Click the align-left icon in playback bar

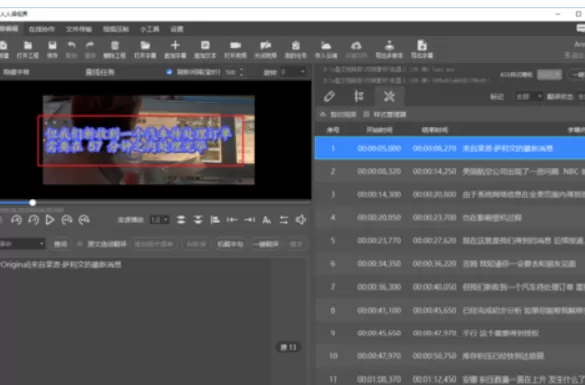point(215,220)
